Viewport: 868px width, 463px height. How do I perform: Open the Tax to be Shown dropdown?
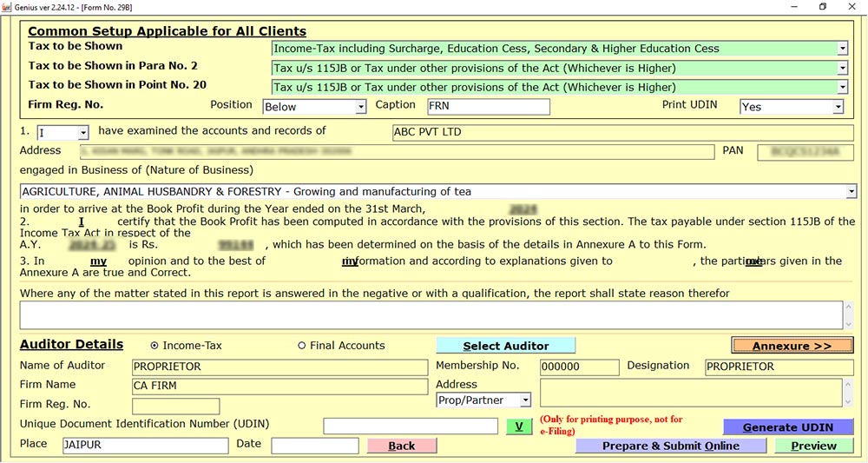842,49
